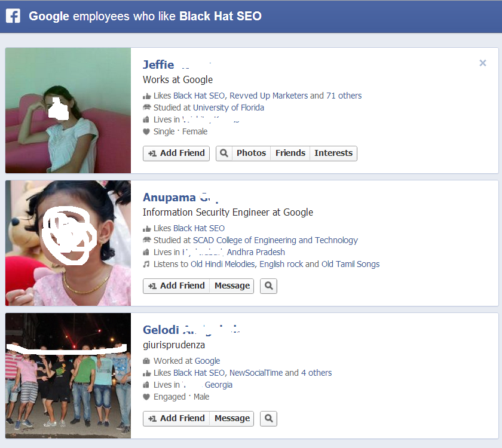
Task: Click the heart icon beside Engaged · Male
Action: click(146, 397)
